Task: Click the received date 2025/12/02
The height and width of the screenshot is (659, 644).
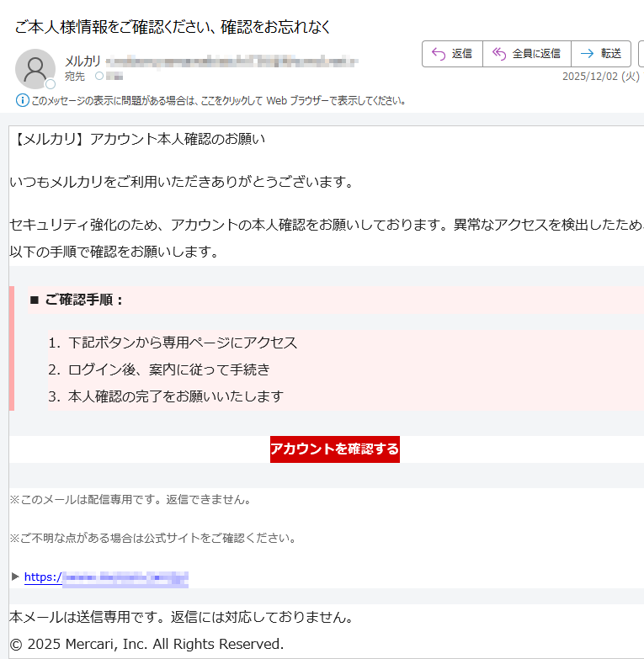Action: 601,77
